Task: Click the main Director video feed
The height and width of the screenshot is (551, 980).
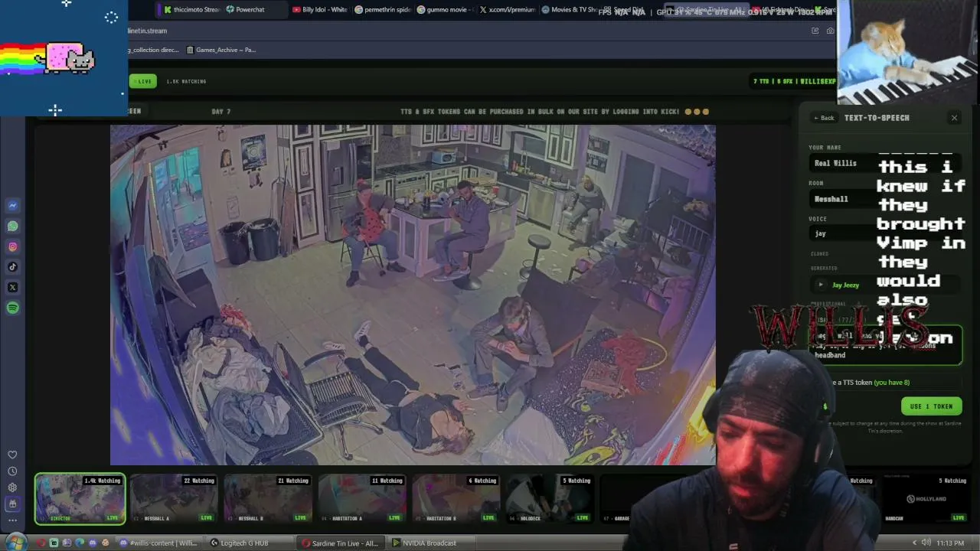Action: click(x=413, y=295)
